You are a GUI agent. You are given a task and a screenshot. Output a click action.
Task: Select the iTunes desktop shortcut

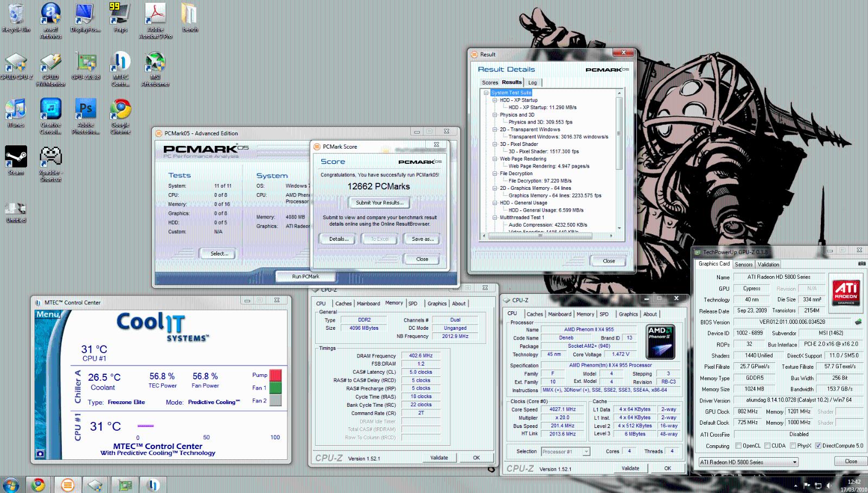click(x=16, y=113)
